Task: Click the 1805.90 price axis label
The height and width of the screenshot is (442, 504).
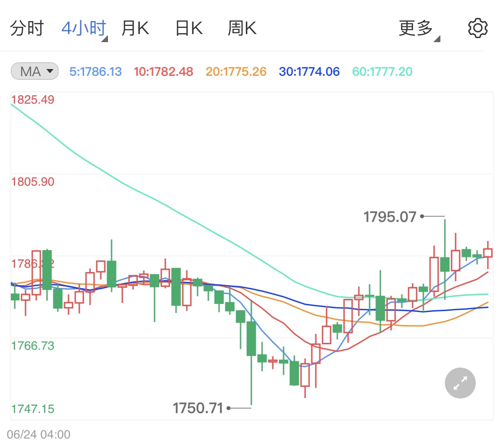Action: tap(33, 182)
